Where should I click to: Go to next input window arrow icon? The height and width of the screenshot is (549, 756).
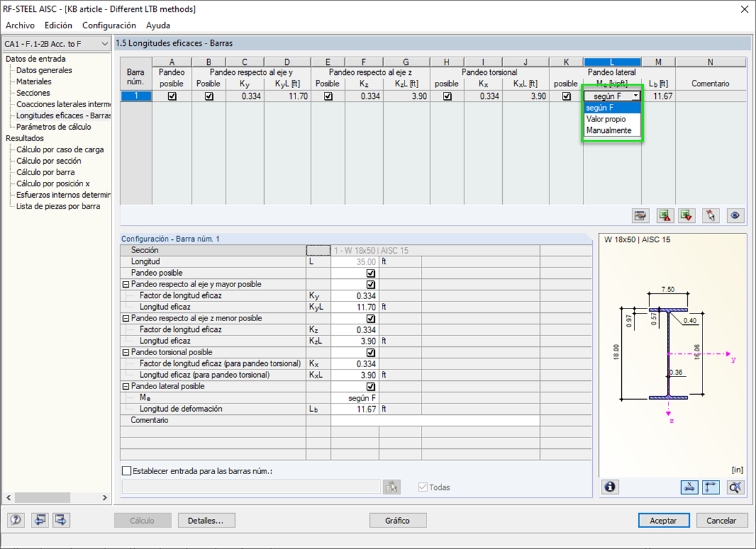[61, 520]
